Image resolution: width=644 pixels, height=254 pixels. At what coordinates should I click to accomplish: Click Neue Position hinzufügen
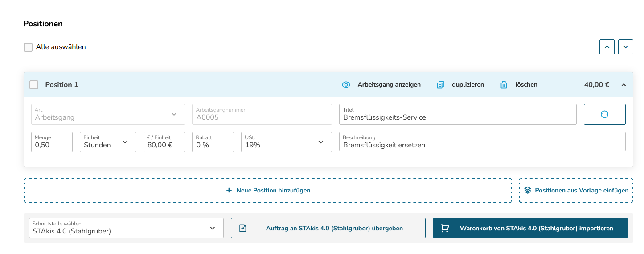point(268,190)
